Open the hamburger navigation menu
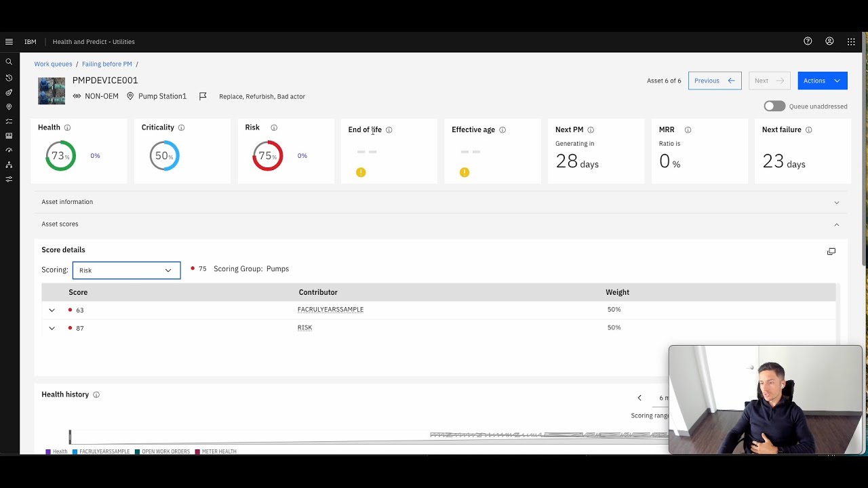The image size is (868, 488). click(x=9, y=41)
